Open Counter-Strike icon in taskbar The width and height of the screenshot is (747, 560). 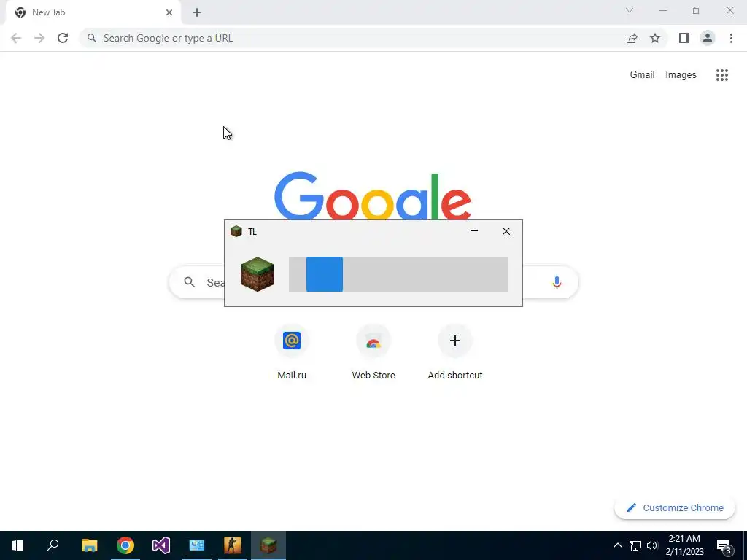pyautogui.click(x=233, y=545)
